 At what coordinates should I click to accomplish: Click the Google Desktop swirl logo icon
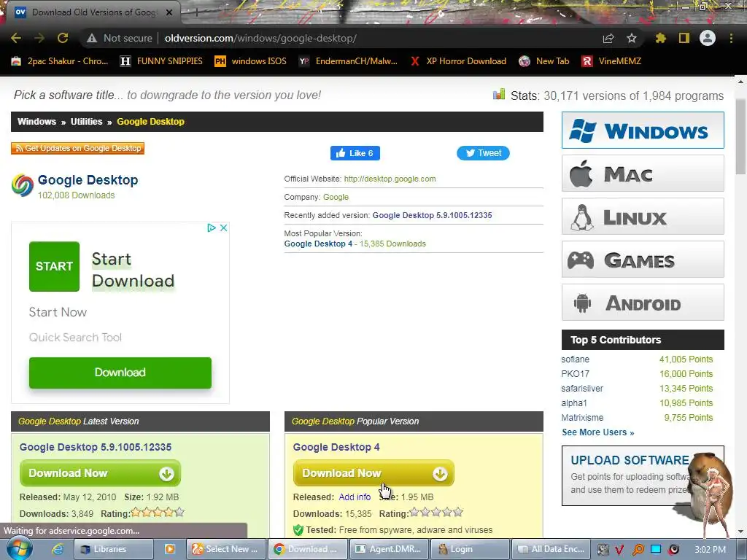click(23, 185)
